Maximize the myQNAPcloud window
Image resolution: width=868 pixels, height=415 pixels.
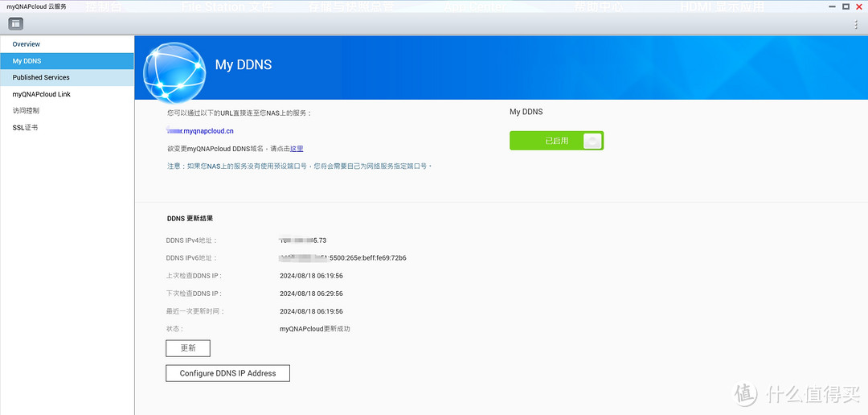coord(845,6)
